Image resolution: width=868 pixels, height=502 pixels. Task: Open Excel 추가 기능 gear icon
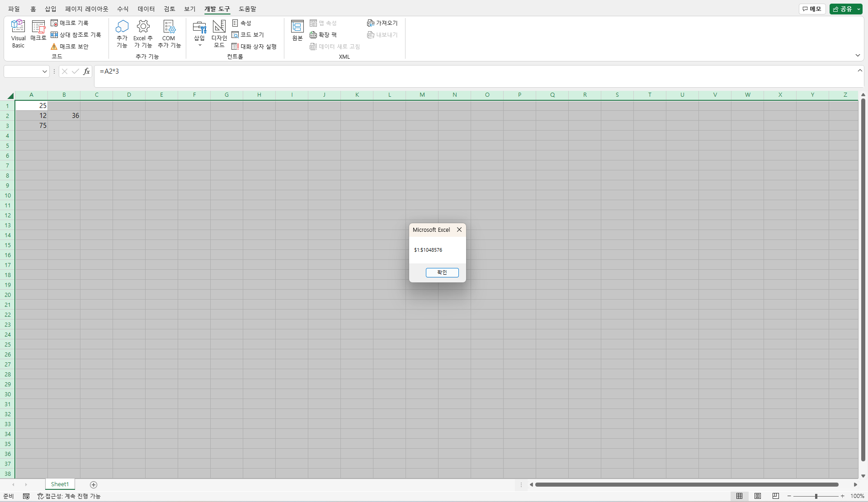point(143,27)
